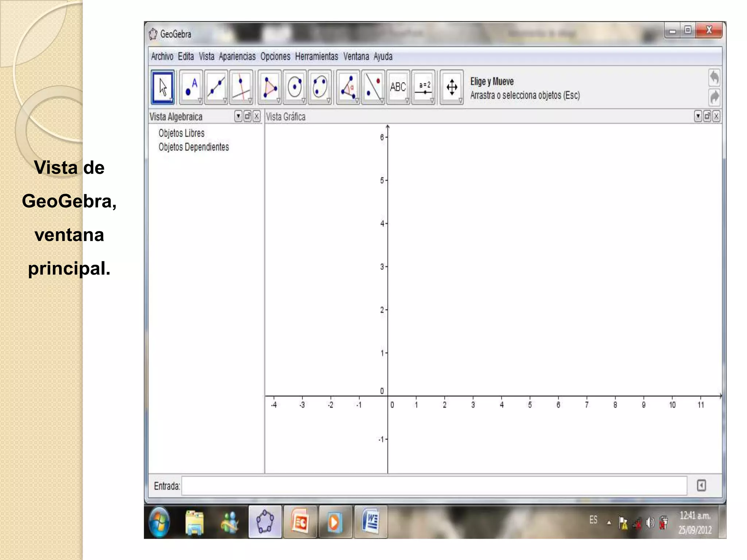Select the New Point tool

click(191, 87)
